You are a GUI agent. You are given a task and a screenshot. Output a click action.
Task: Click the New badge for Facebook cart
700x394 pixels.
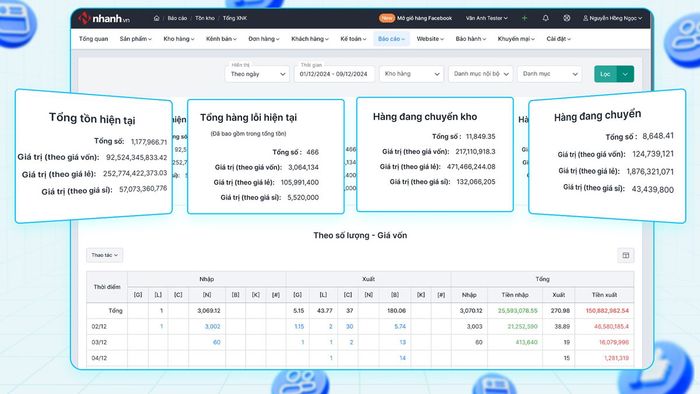point(387,18)
